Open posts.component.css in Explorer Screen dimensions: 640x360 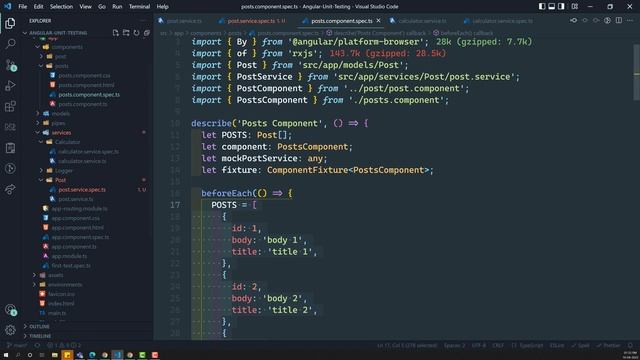pyautogui.click(x=84, y=76)
